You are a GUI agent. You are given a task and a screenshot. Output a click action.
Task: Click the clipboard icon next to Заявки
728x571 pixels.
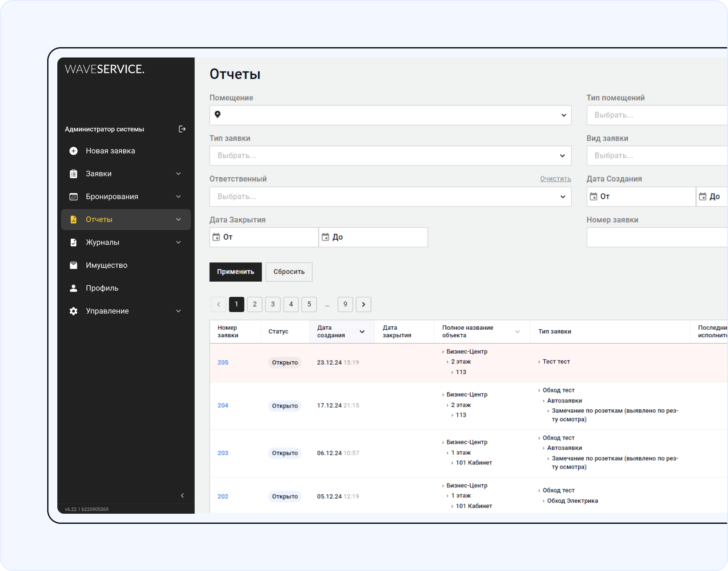click(73, 174)
